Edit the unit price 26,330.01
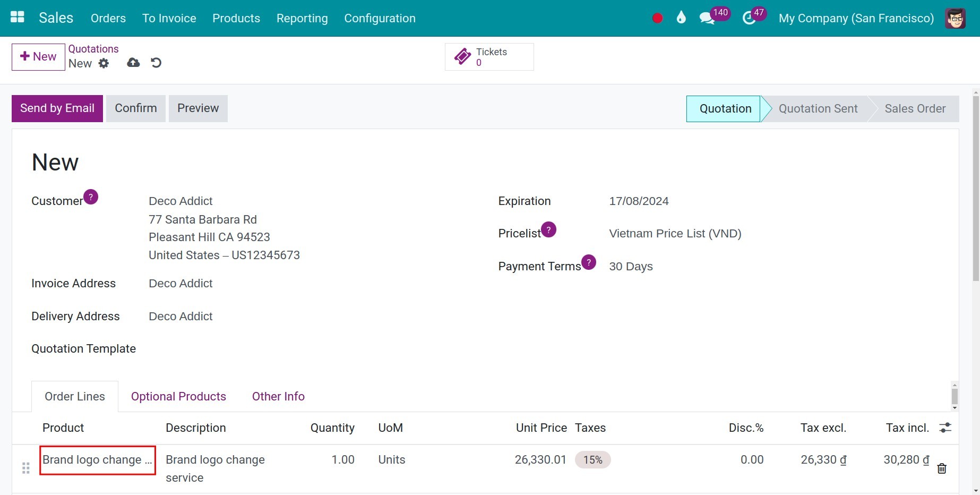This screenshot has height=495, width=980. point(540,460)
